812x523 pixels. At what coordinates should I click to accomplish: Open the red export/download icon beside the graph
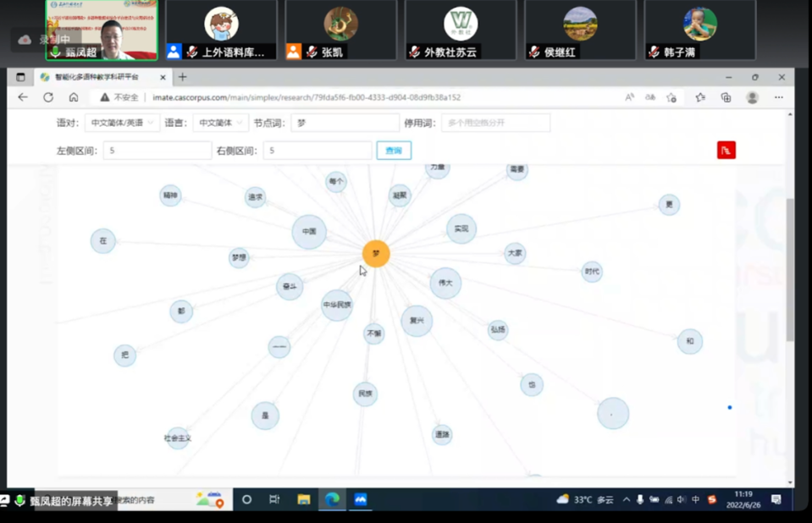pos(726,149)
